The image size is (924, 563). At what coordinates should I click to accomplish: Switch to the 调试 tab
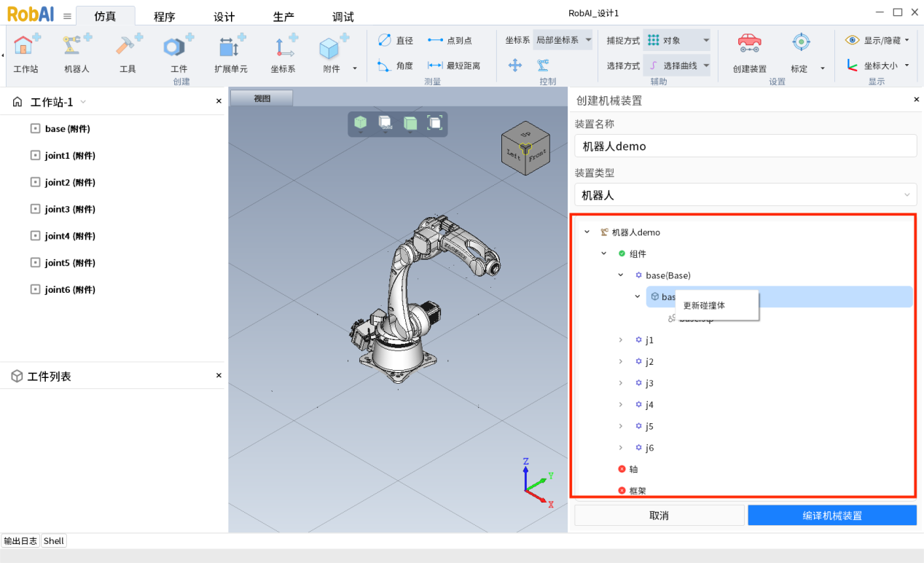343,17
